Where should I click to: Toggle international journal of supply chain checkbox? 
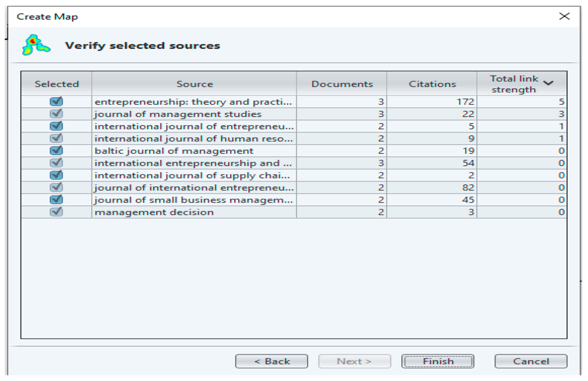[x=56, y=175]
